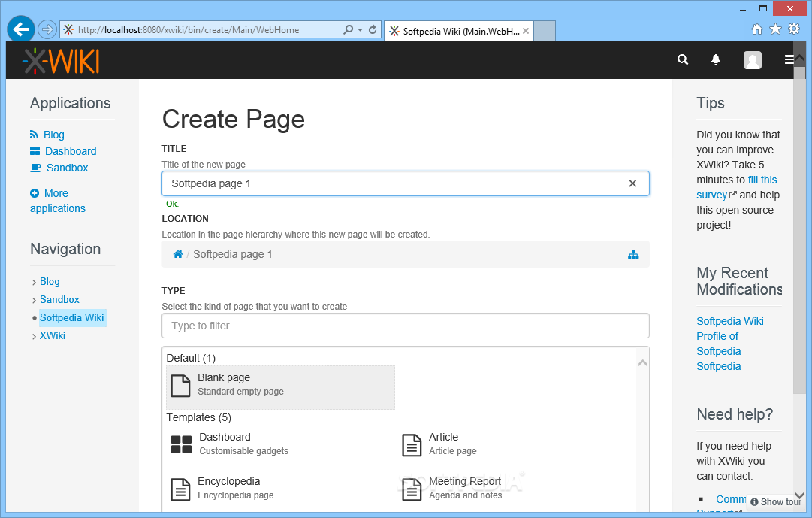Click the Type to filter field
Screen dimensions: 812x518
coord(405,326)
